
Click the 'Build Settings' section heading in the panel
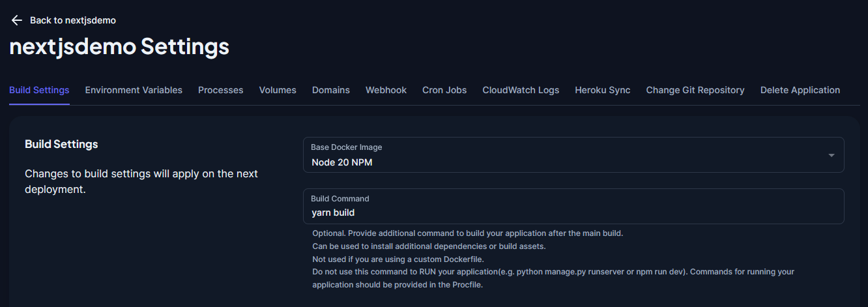(61, 144)
